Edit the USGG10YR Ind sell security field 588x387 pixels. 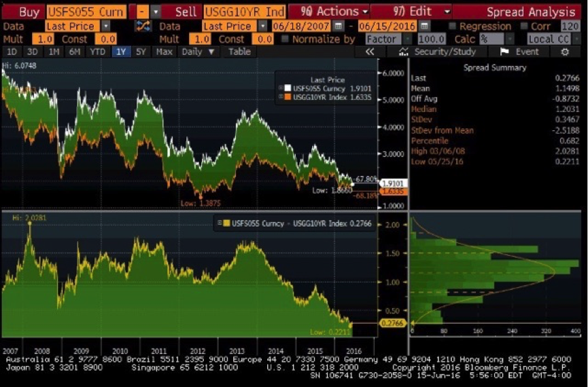[x=245, y=12]
